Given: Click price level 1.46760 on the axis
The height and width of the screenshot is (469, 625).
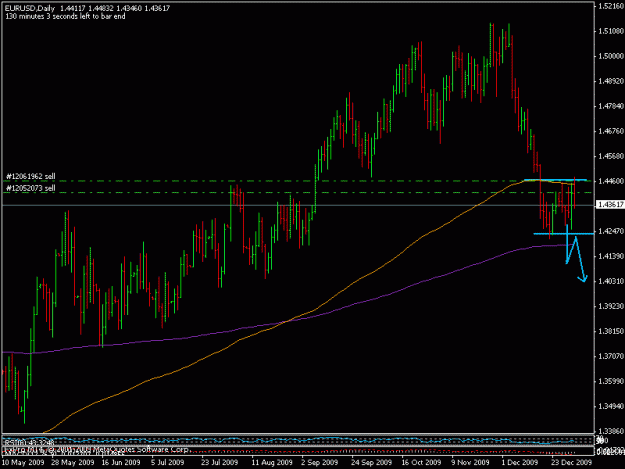Looking at the screenshot, I should click(611, 131).
